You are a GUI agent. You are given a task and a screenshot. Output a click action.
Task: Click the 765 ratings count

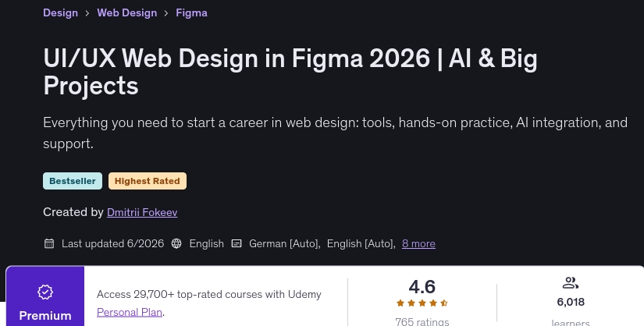422,321
